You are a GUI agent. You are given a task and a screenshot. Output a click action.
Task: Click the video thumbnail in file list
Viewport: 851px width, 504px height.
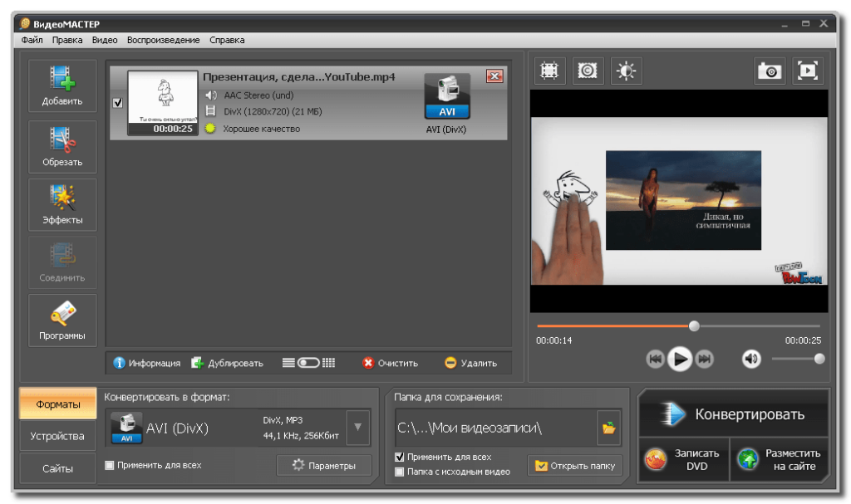coord(163,102)
